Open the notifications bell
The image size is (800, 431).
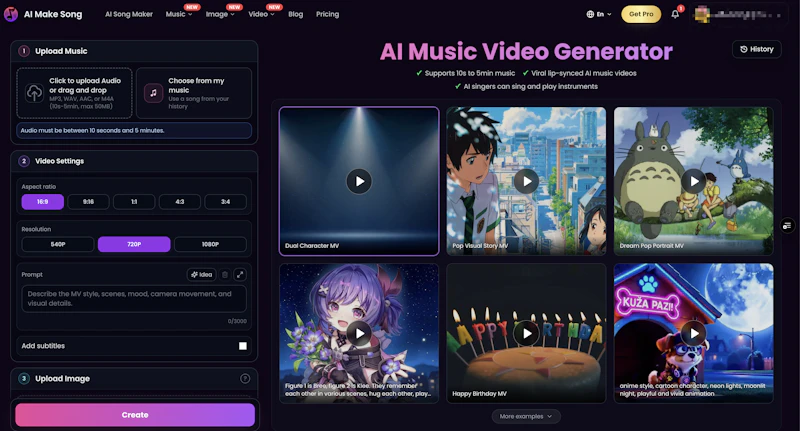[x=675, y=14]
